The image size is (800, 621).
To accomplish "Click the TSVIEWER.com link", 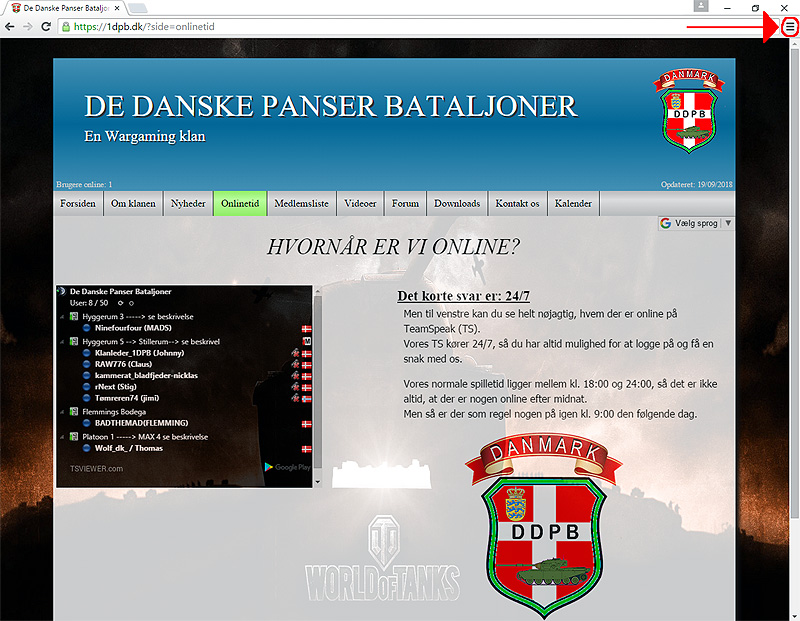I will pyautogui.click(x=97, y=468).
